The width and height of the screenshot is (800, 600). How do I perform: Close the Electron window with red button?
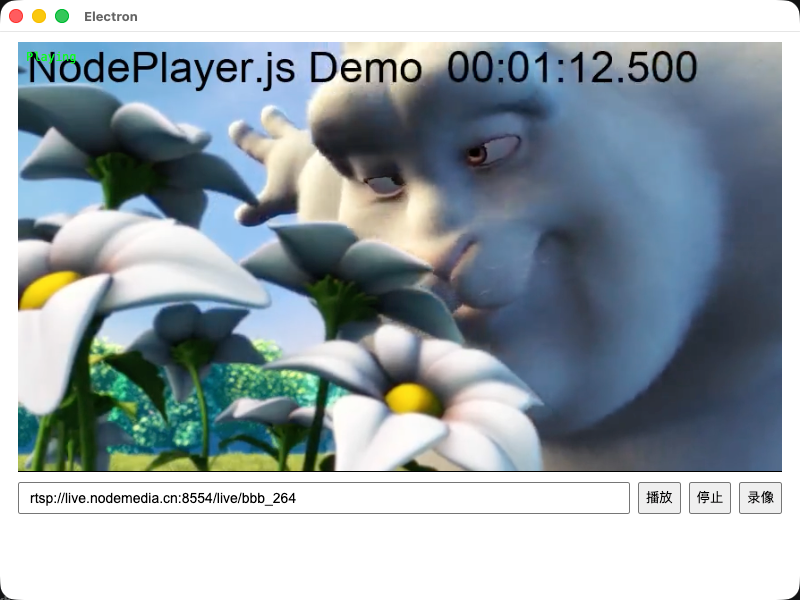click(x=16, y=16)
